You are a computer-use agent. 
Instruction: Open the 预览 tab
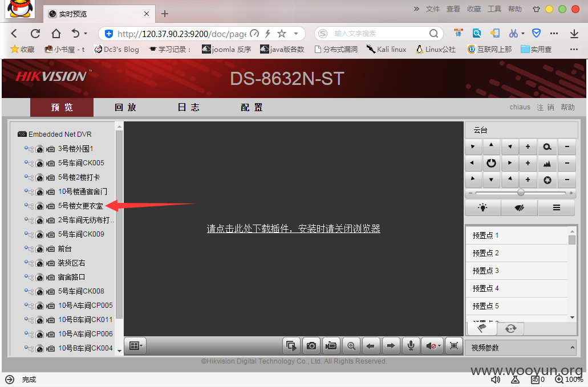(62, 108)
